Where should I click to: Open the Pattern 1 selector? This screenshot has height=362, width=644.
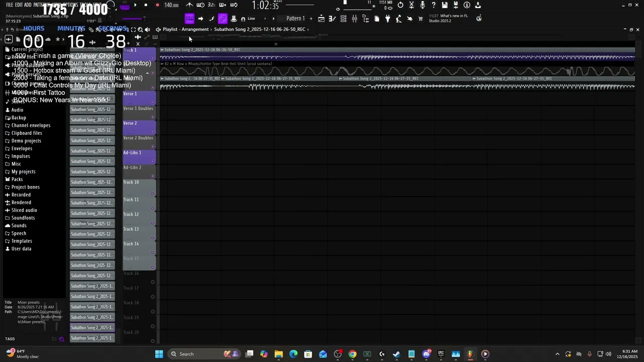(x=295, y=19)
